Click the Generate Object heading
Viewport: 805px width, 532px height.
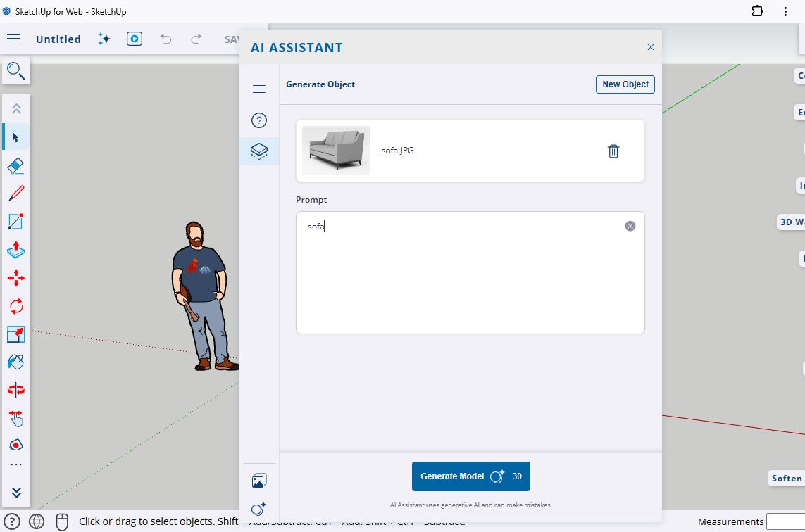point(320,84)
